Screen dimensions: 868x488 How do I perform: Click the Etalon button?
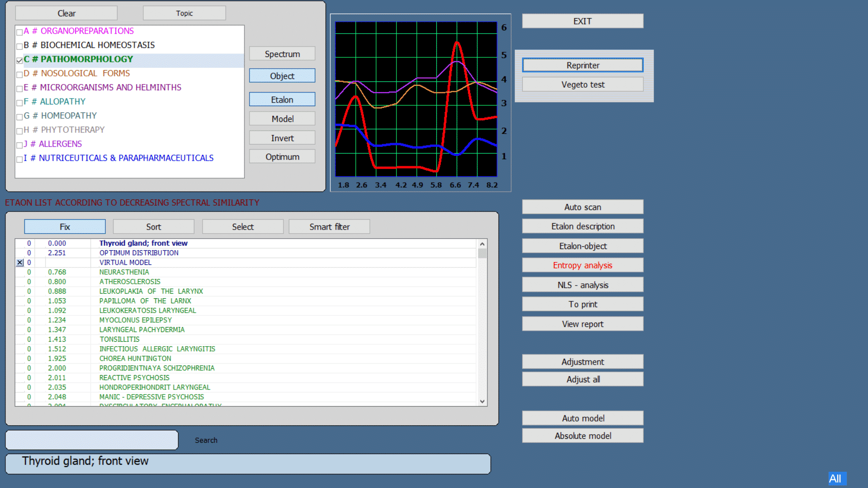(x=282, y=99)
